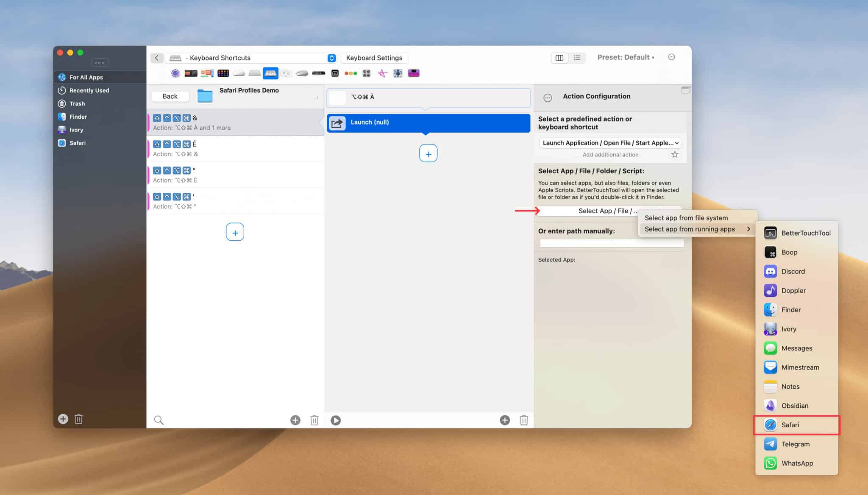Screen dimensions: 868x495
Task: Detach Action Configuration panel with window icon
Action: 685,90
